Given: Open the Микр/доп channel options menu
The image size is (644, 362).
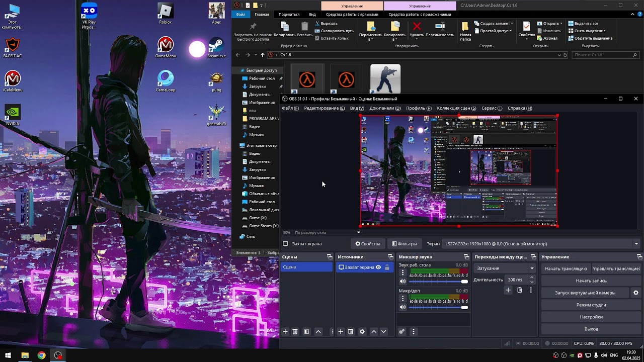Looking at the screenshot, I should [x=403, y=298].
